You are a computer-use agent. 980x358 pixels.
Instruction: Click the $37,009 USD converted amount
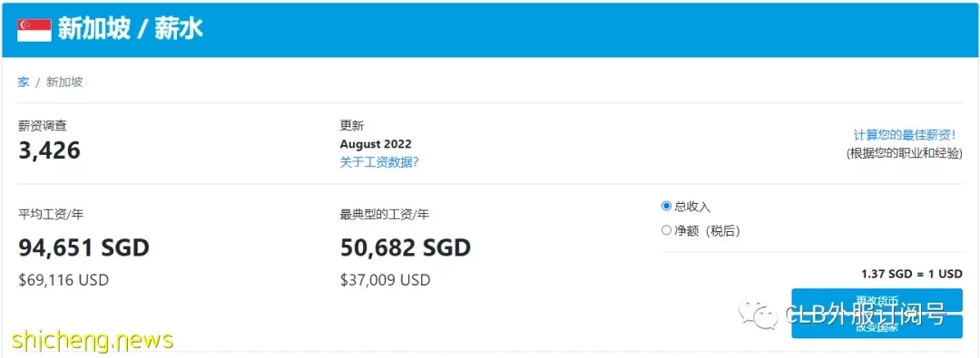385,279
